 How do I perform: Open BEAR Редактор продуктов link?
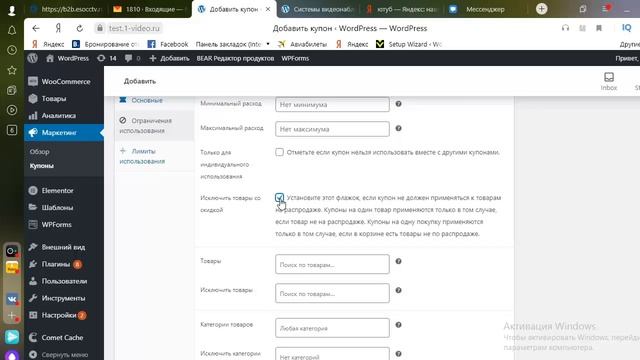(x=235, y=58)
